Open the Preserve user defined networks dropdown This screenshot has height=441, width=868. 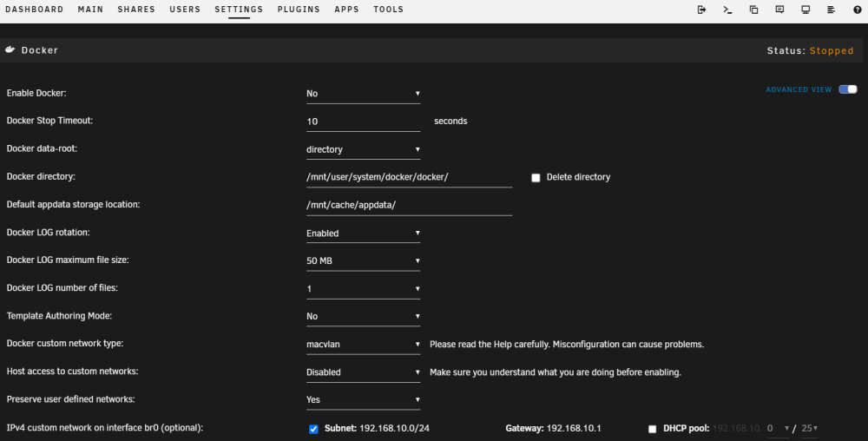coord(363,400)
